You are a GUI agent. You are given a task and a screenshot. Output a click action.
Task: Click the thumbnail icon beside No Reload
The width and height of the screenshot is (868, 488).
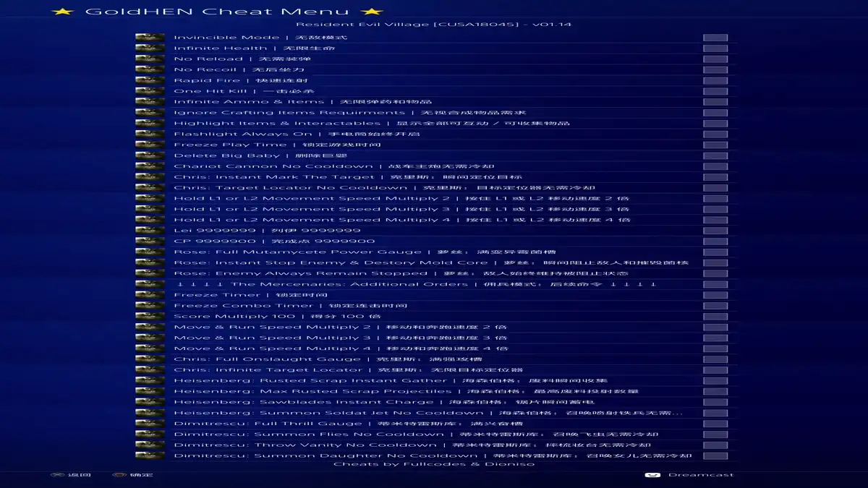[x=150, y=59]
